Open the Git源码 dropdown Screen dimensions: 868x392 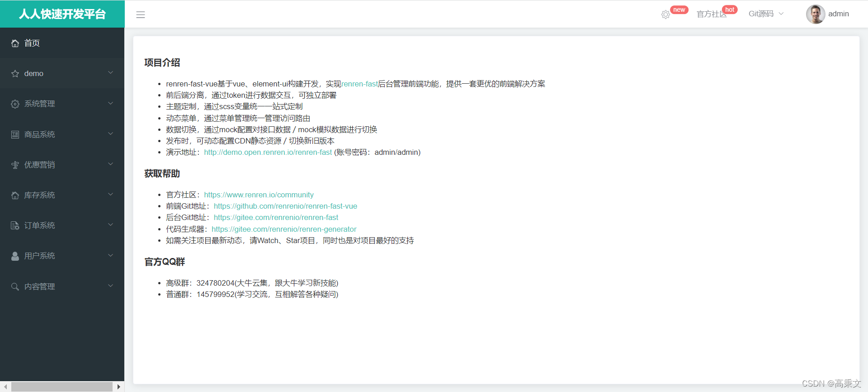766,14
